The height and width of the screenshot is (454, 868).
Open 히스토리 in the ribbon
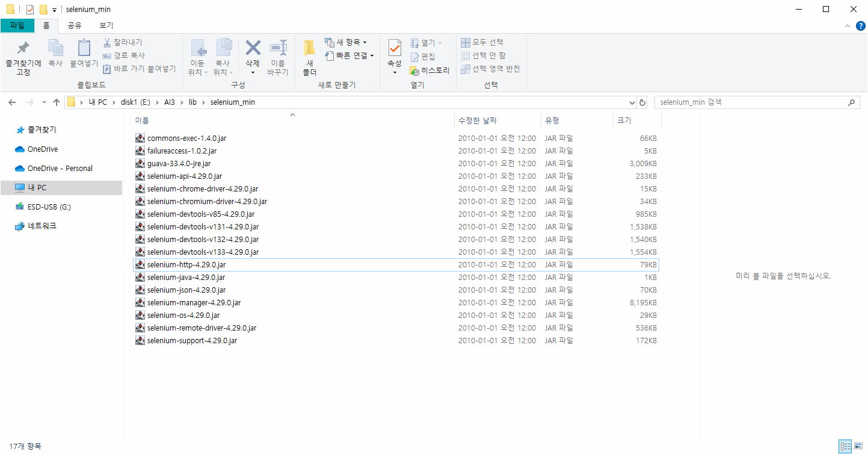(429, 70)
